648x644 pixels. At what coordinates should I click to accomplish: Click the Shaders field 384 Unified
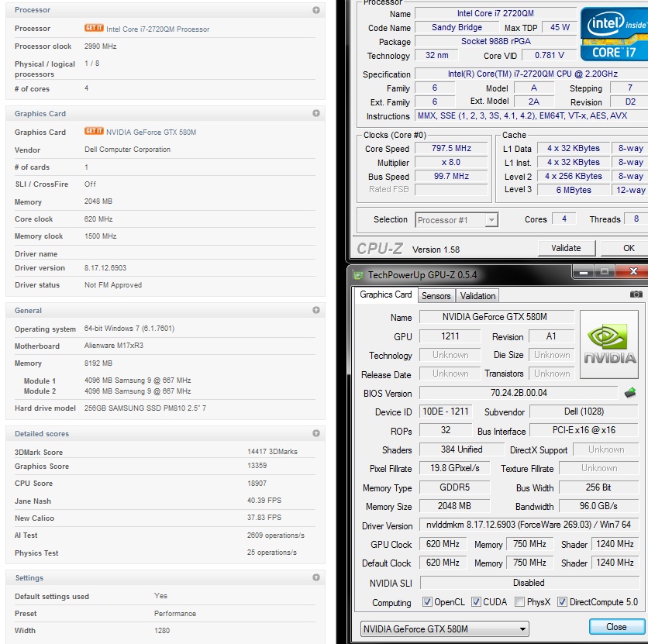[x=462, y=449]
